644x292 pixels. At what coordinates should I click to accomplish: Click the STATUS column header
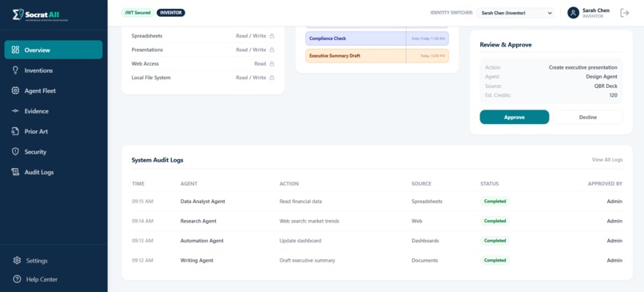pos(490,183)
